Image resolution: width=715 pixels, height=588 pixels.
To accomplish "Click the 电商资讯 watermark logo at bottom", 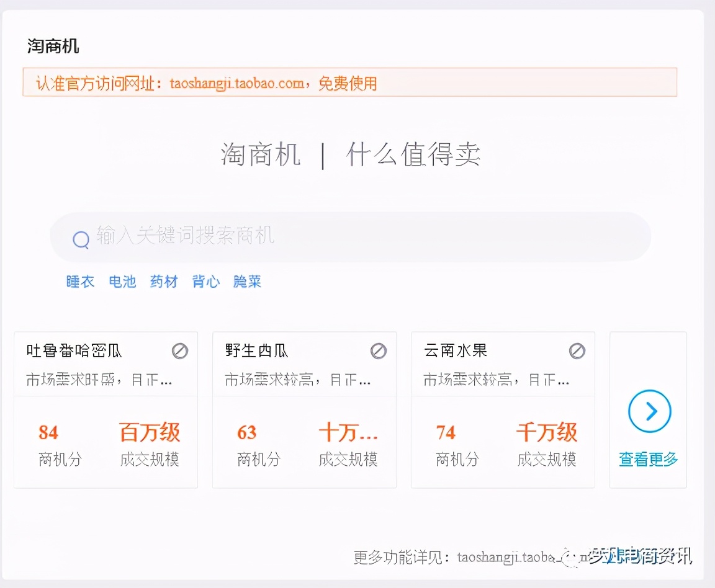I will 639,557.
